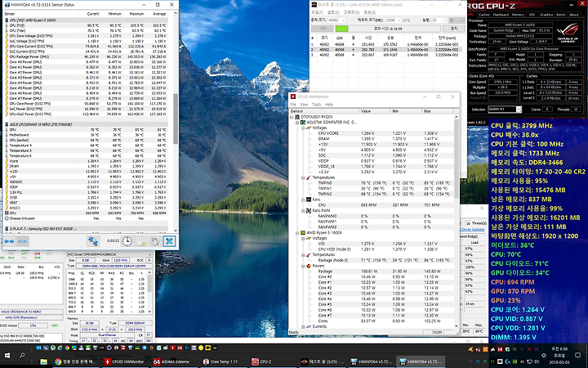The image size is (588, 368).
Task: Click HWiNFO expand-columns double arrow button
Action: [x=9, y=241]
